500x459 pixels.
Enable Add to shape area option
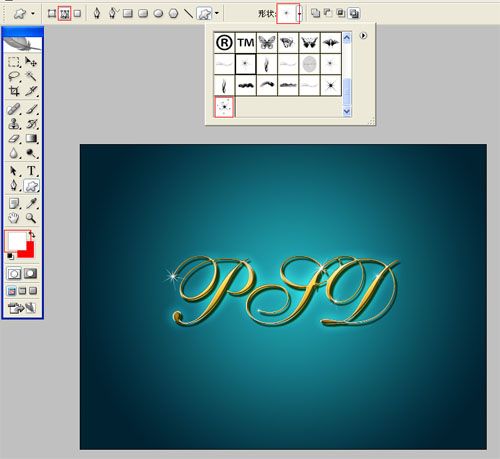[x=315, y=13]
